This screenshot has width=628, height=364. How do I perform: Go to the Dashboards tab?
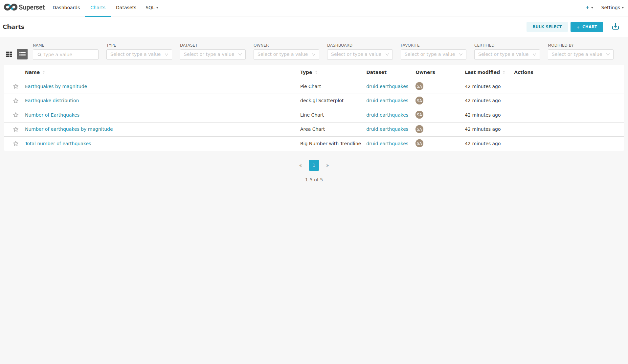point(66,8)
